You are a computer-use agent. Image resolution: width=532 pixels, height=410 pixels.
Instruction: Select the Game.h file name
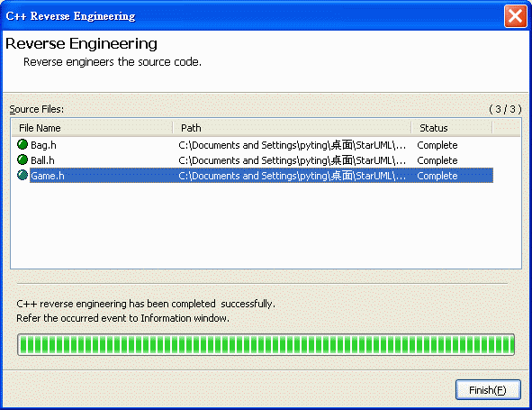pyautogui.click(x=48, y=176)
